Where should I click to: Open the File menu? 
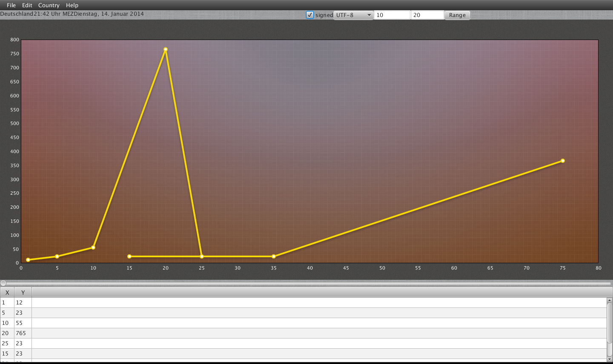point(11,5)
